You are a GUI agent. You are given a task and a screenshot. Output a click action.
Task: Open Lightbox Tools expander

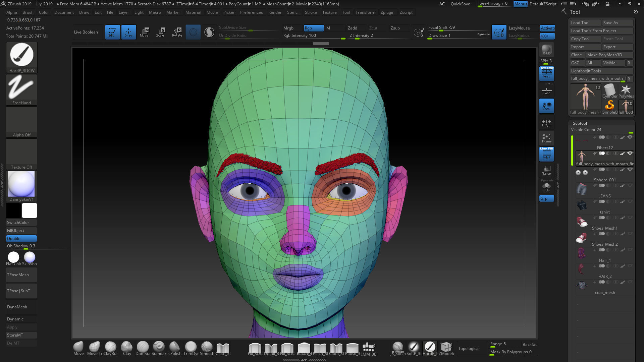pyautogui.click(x=601, y=71)
